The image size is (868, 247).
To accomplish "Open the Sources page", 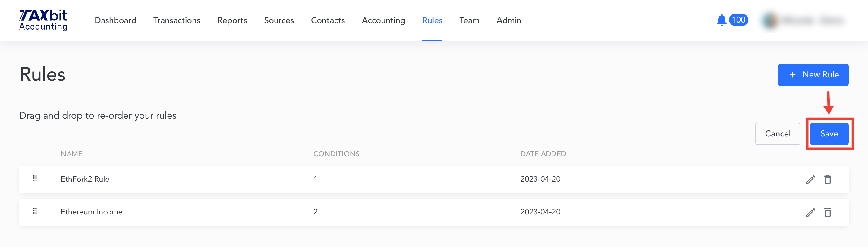I will (279, 20).
